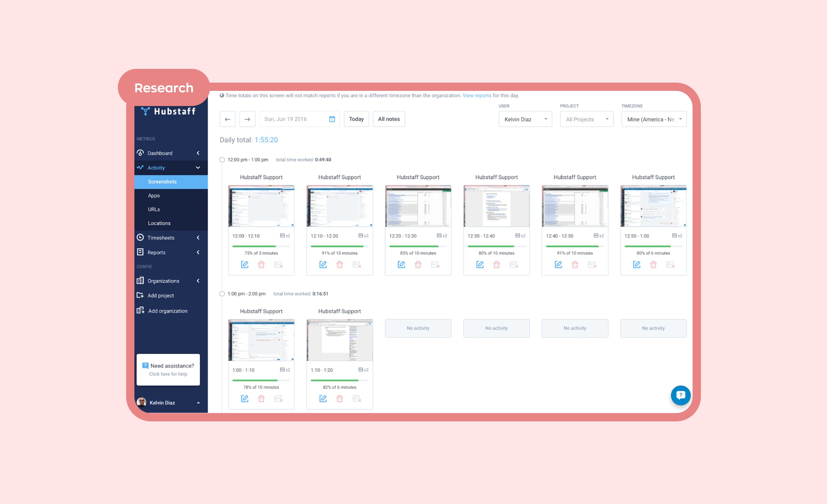This screenshot has height=504, width=827.
Task: Open the 12:00 - 12:10 screenshot thumbnail
Action: [261, 206]
